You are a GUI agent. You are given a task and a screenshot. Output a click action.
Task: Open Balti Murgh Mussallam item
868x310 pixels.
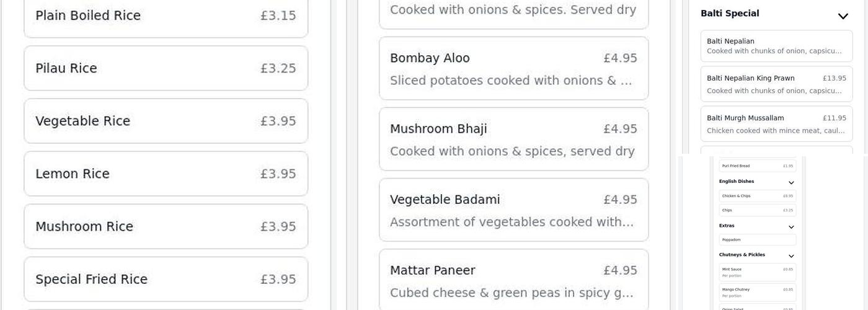tap(776, 124)
